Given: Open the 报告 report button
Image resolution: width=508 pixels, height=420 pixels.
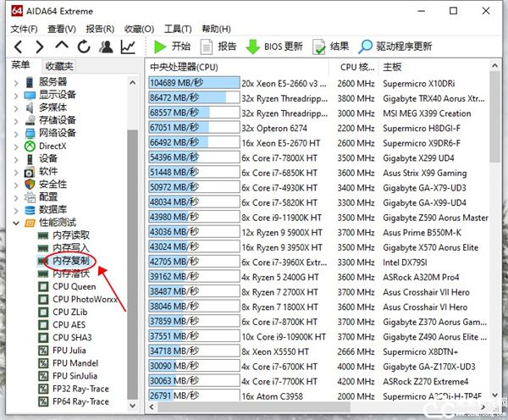Looking at the screenshot, I should point(218,47).
